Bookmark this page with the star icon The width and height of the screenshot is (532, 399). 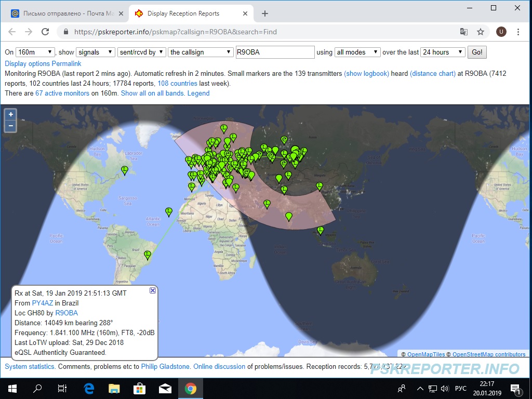(x=481, y=32)
